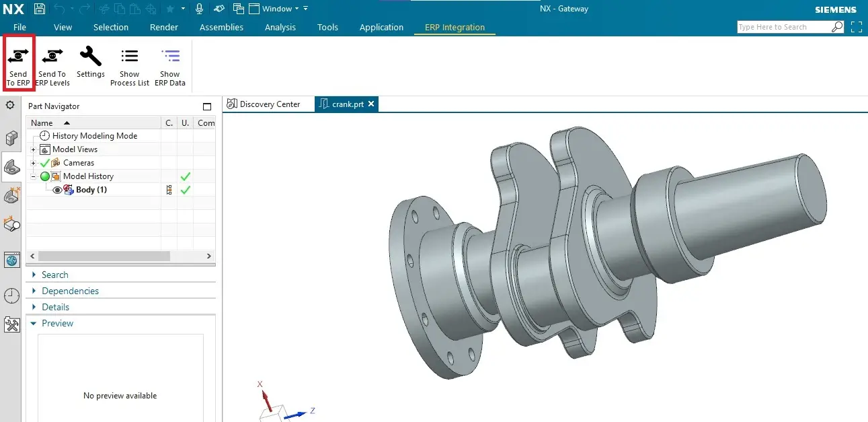868x422 pixels.
Task: Click Show ERP Data icon
Action: [170, 57]
